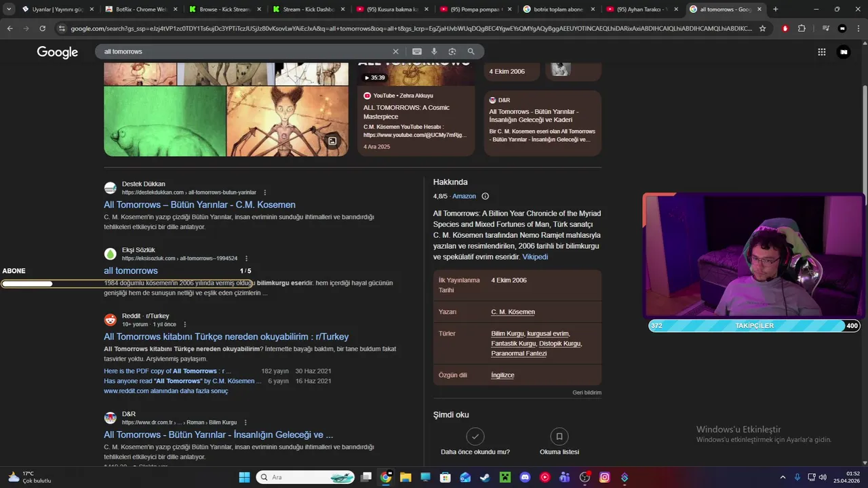Click the ABONE subscriber progress bar
Image resolution: width=868 pixels, height=488 pixels.
127,283
